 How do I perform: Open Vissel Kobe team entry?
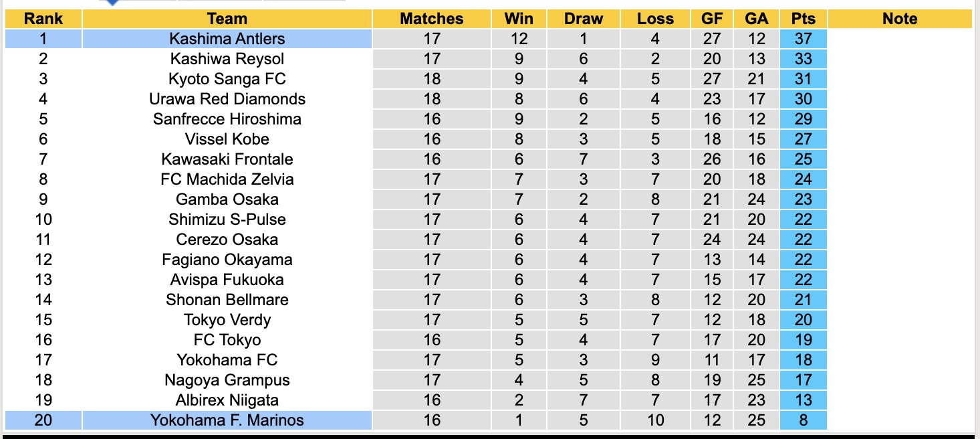pos(227,139)
